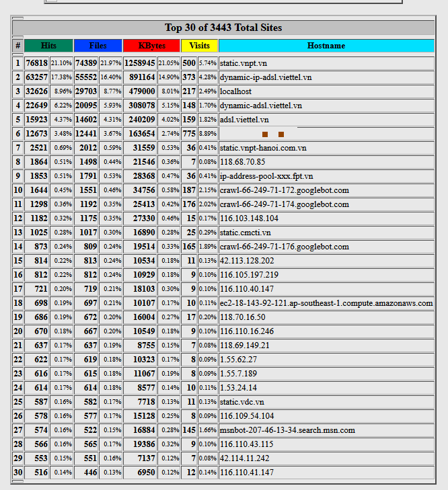
Task: Click the green Hits column header
Action: click(48, 46)
